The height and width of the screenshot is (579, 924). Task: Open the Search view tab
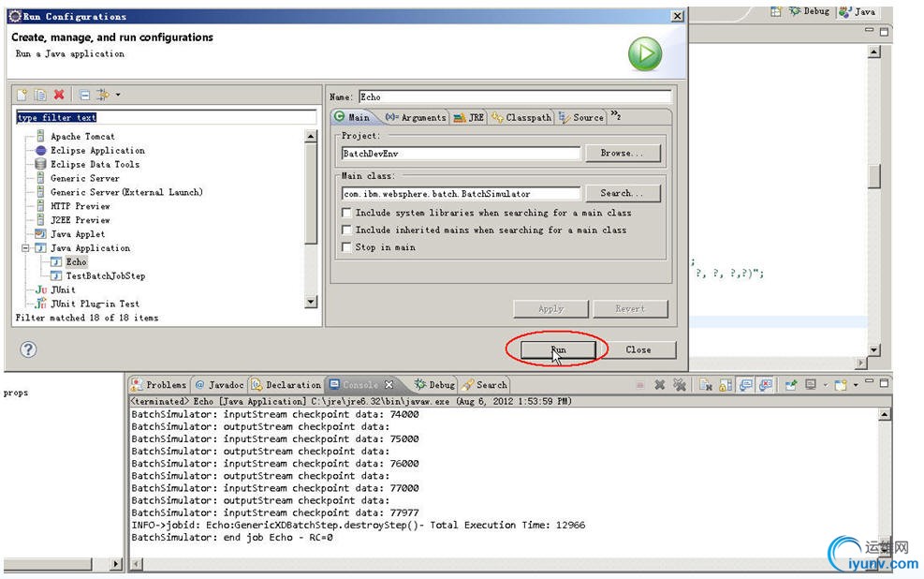pos(484,385)
